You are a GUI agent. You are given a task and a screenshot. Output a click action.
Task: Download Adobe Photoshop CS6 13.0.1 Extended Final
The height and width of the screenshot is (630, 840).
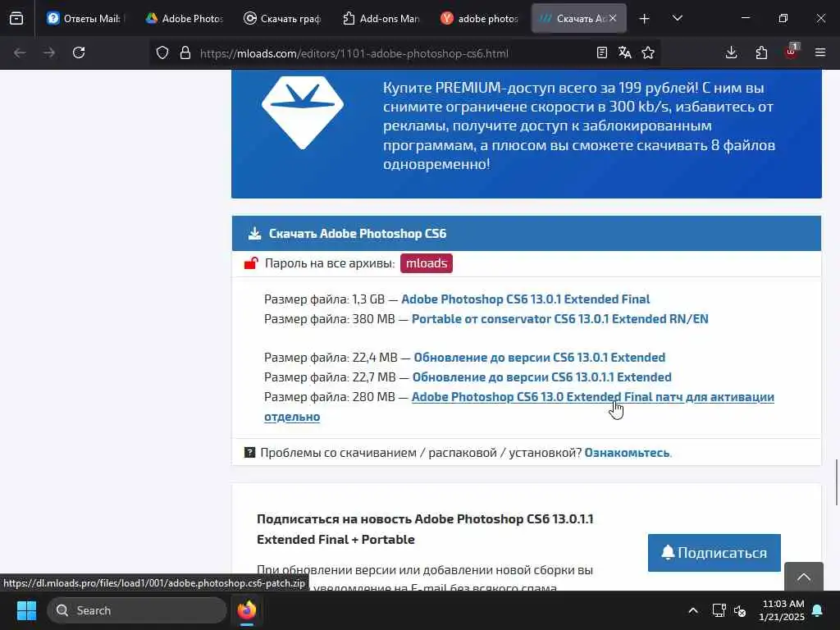(525, 299)
